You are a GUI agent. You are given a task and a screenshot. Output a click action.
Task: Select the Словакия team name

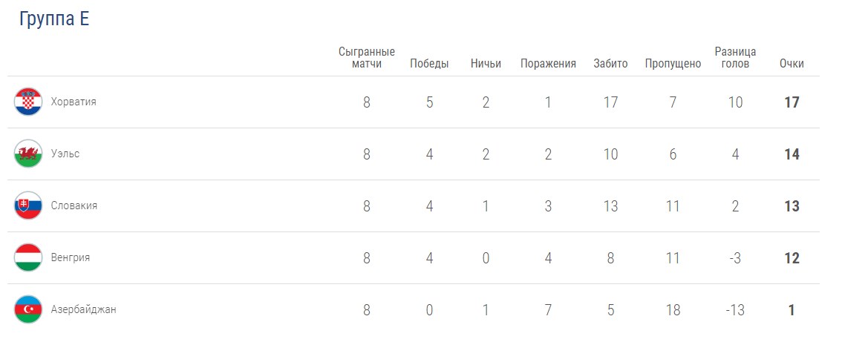[74, 205]
